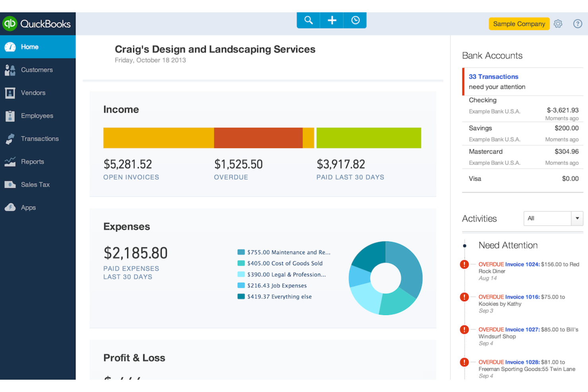Click alert icon for Invoice 1024
The height and width of the screenshot is (392, 588).
(464, 265)
